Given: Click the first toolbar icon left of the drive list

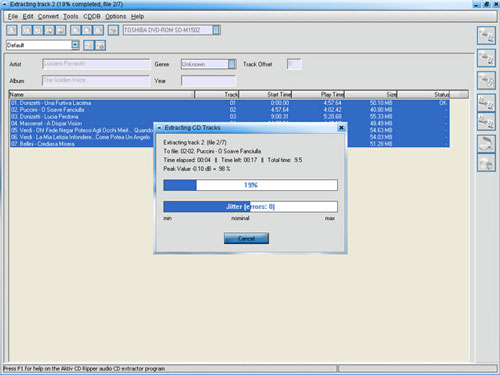Looking at the screenshot, I should 12,30.
